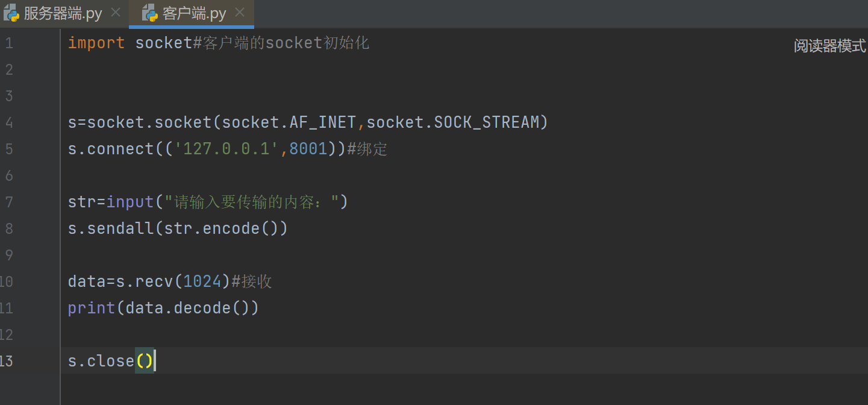Click the 1024 buffer size value
This screenshot has height=405, width=868.
coord(202,281)
